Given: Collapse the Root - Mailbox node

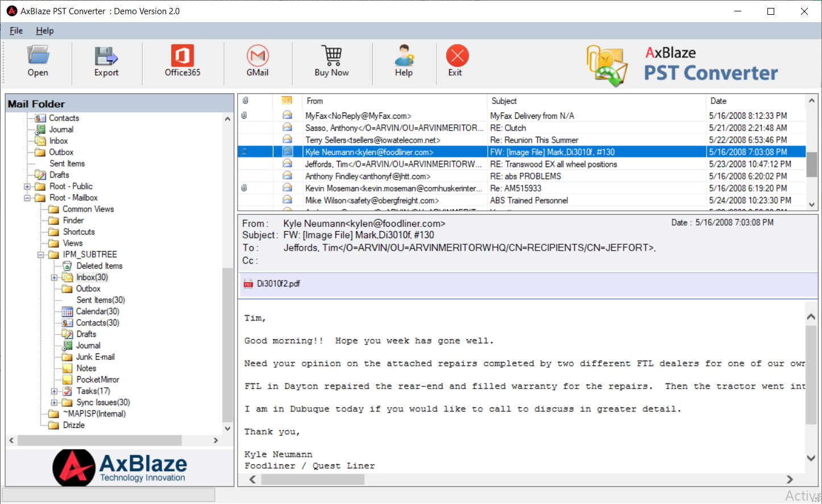Looking at the screenshot, I should click(27, 198).
